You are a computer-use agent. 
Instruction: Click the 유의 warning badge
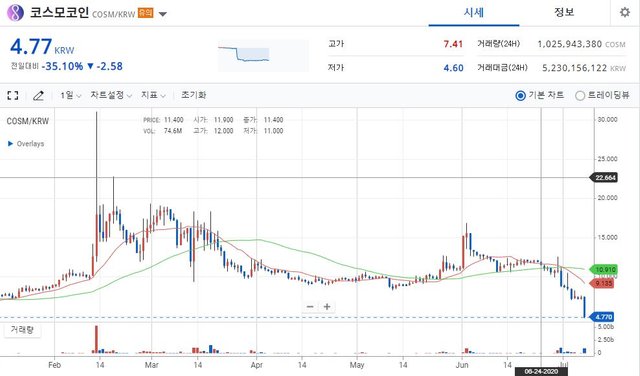point(146,13)
